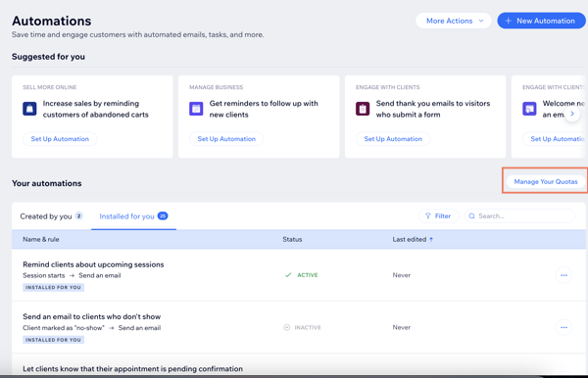The width and height of the screenshot is (588, 378).
Task: Click the Last edited sort arrow
Action: pos(431,239)
